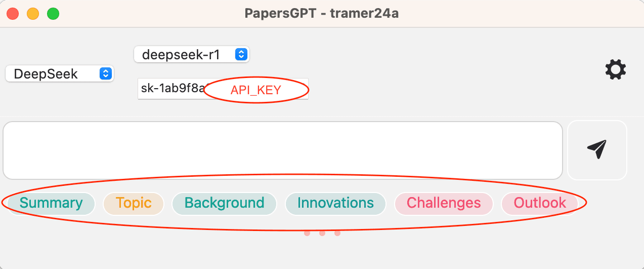Click the PapersGPT - tramer24a window title

coord(322,14)
